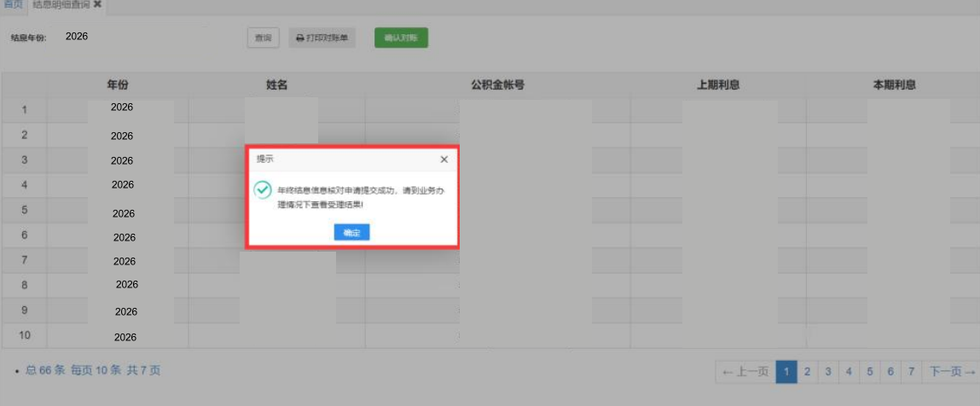980x406 pixels.
Task: Select row number 7 in table
Action: tap(25, 260)
